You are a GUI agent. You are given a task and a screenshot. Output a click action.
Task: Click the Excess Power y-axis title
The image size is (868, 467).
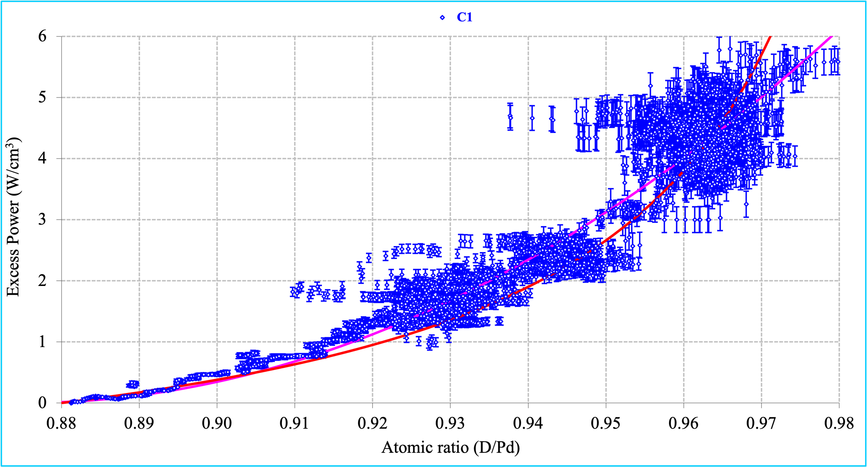[13, 217]
